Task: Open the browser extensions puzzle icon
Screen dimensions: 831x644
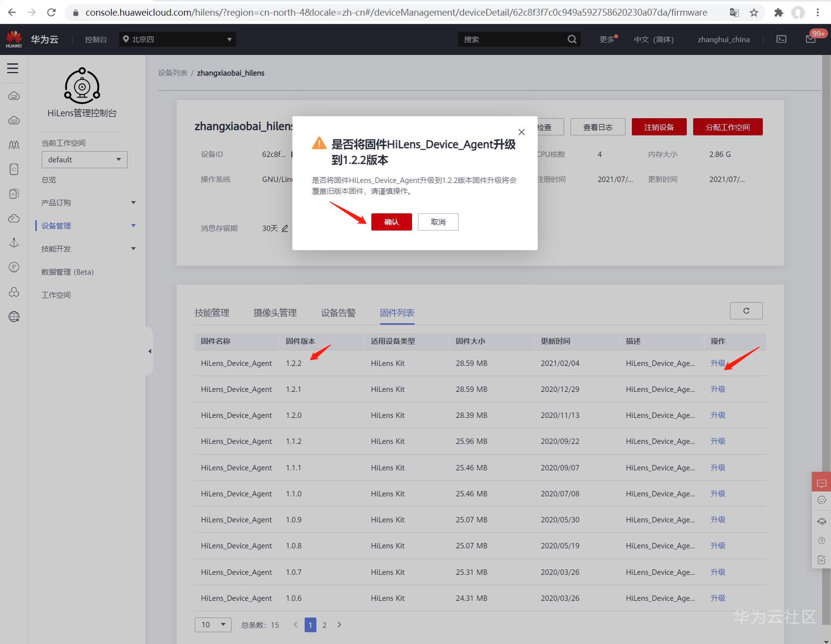Action: click(779, 13)
